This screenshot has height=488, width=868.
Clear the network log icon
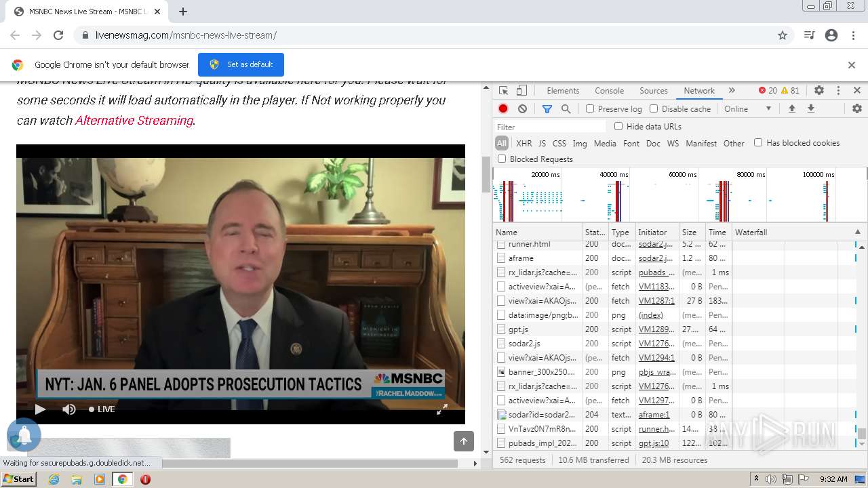(522, 108)
